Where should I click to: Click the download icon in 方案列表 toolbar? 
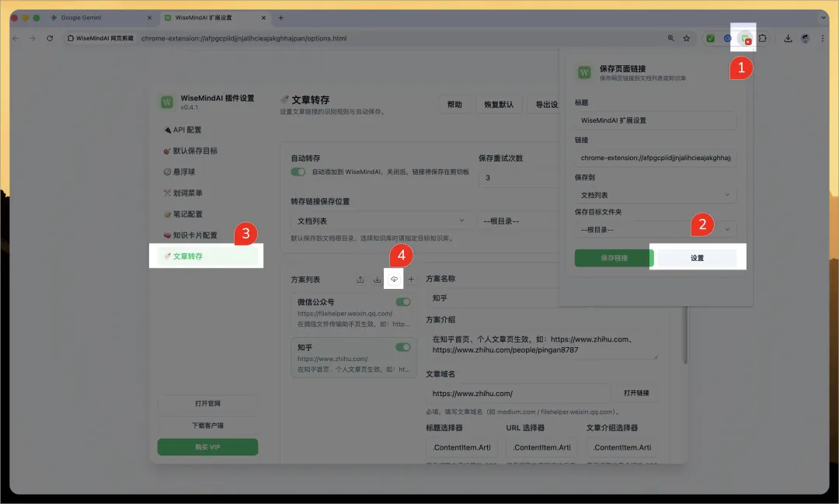378,279
